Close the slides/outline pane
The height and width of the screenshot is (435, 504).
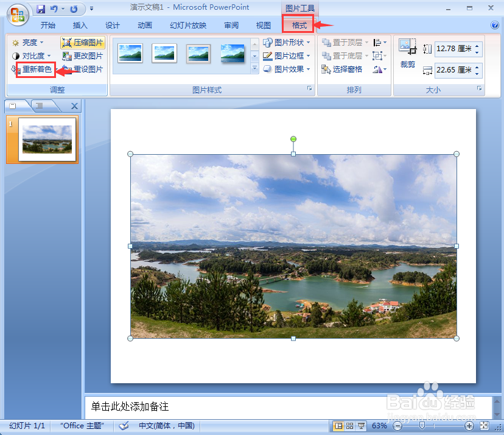(74, 106)
